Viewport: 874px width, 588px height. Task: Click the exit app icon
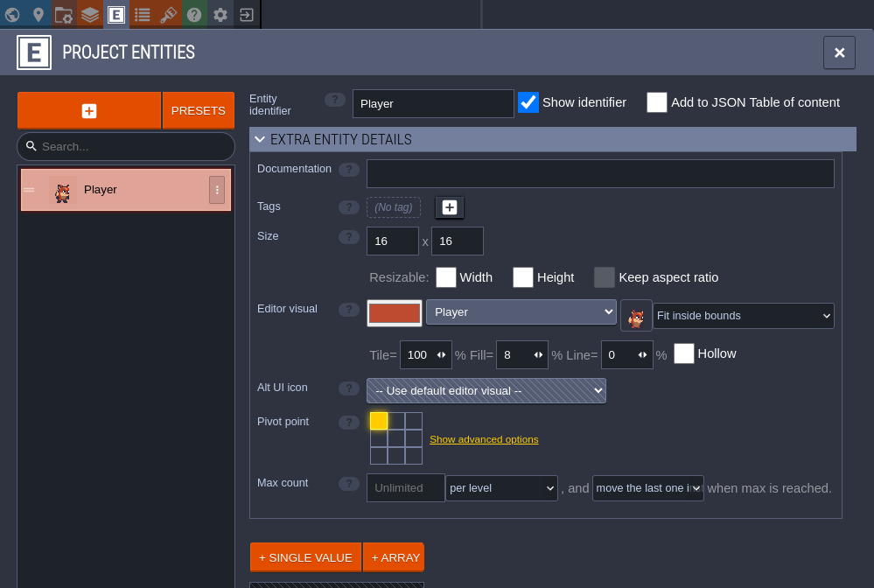point(247,14)
